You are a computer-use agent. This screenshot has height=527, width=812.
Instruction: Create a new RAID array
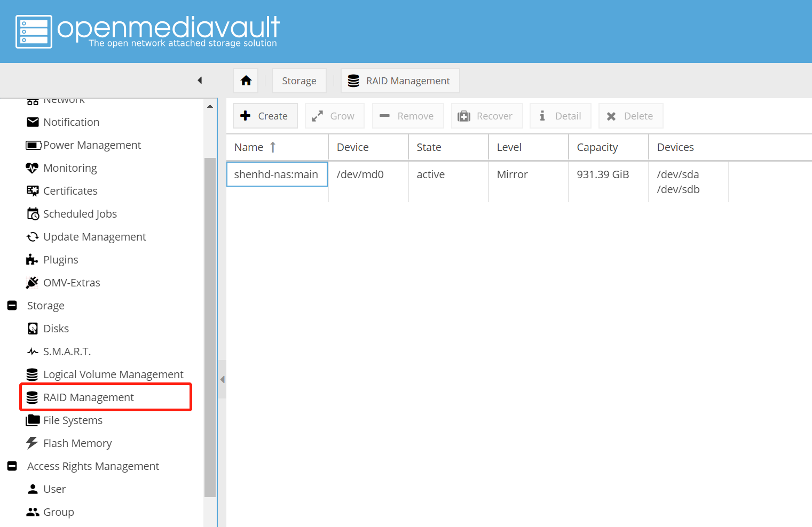pyautogui.click(x=265, y=116)
